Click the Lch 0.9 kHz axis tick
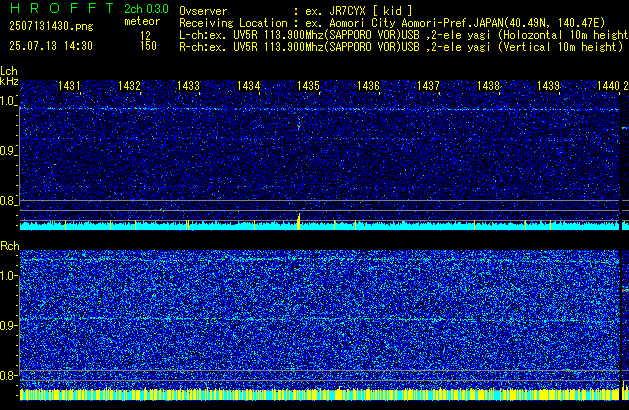The width and height of the screenshot is (629, 410). [x=8, y=151]
